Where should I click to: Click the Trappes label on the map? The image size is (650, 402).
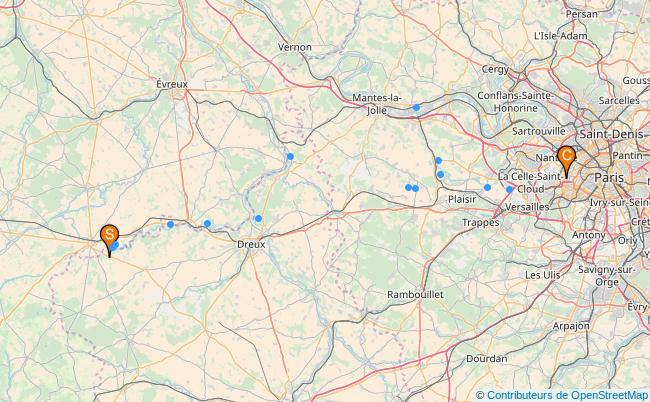coord(480,223)
